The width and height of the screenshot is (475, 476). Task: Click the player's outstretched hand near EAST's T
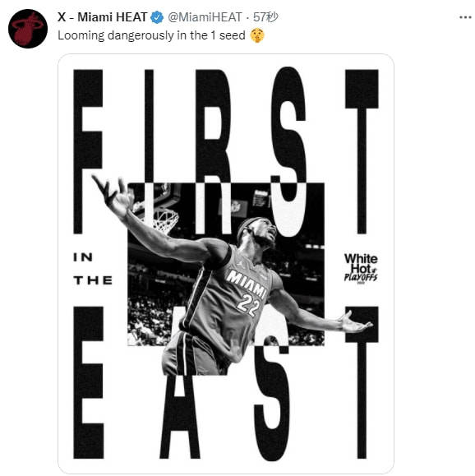click(355, 322)
